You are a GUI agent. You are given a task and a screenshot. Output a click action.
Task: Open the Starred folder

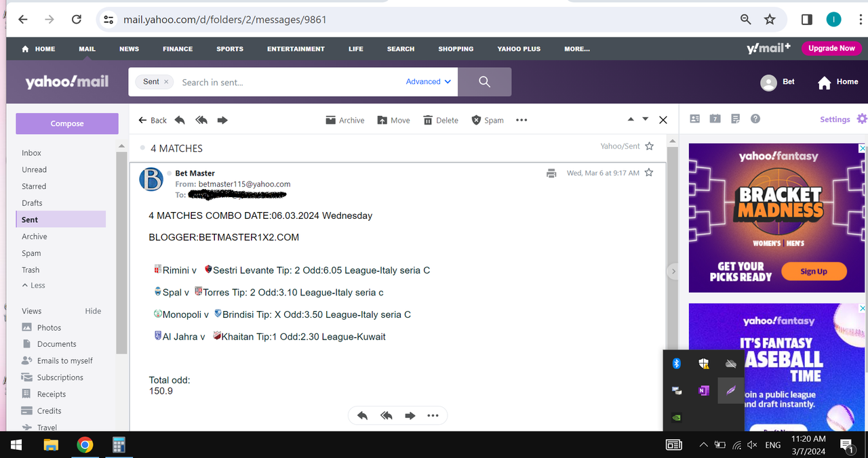tap(34, 186)
